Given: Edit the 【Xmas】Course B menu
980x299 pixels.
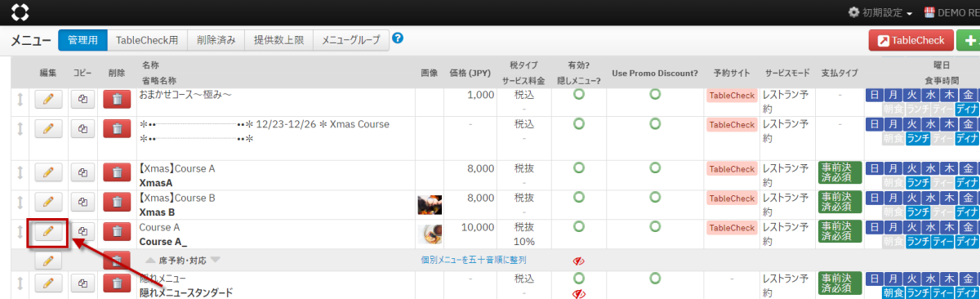Looking at the screenshot, I should point(47,202).
